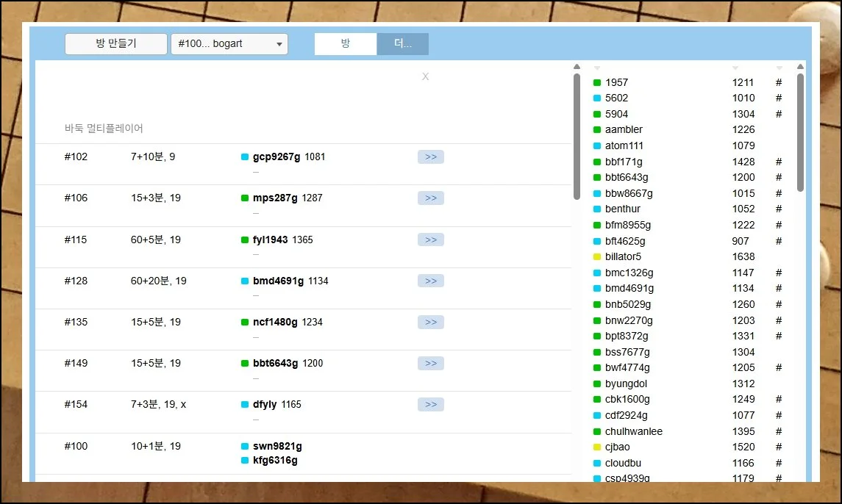
Task: Click the # icon next to player 1957
Action: [779, 83]
